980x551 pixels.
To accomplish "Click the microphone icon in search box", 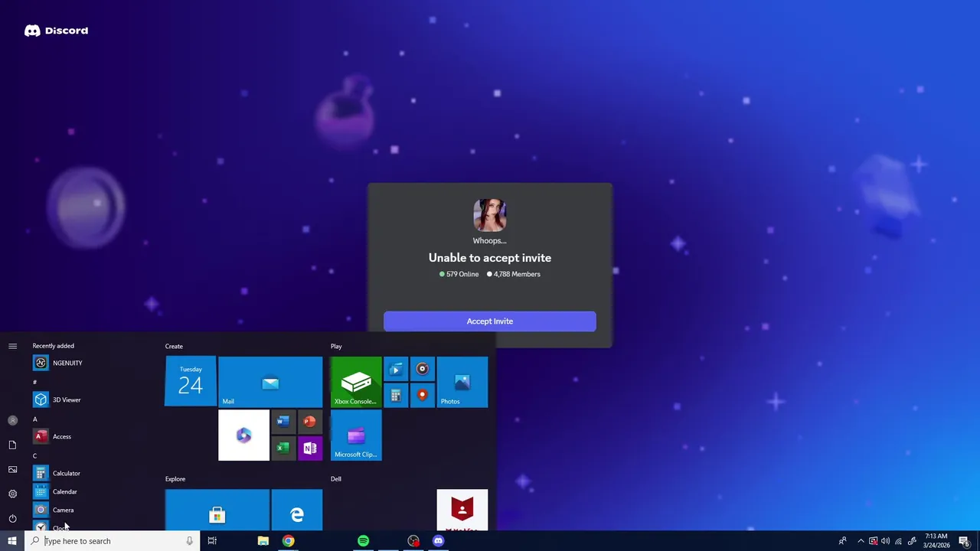I will click(189, 541).
